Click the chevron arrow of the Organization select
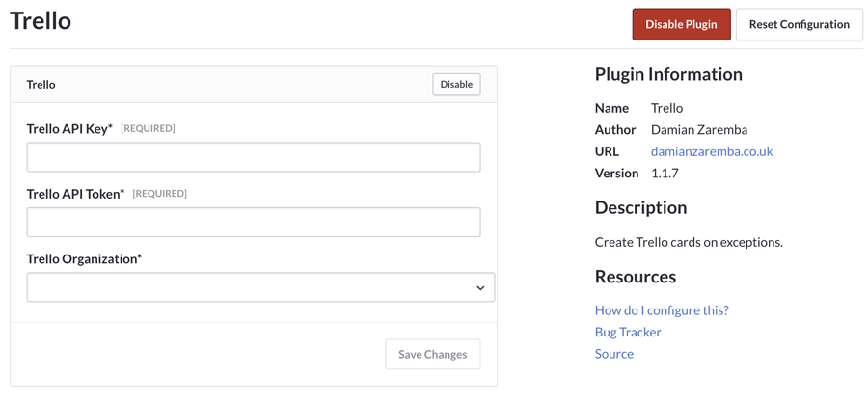Viewport: 868px width, 403px height. tap(480, 288)
